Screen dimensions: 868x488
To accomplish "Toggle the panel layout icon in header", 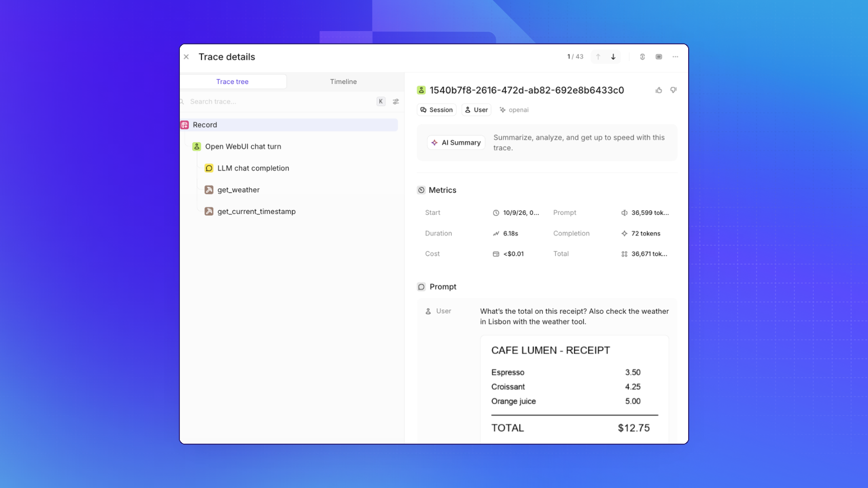I will (659, 57).
